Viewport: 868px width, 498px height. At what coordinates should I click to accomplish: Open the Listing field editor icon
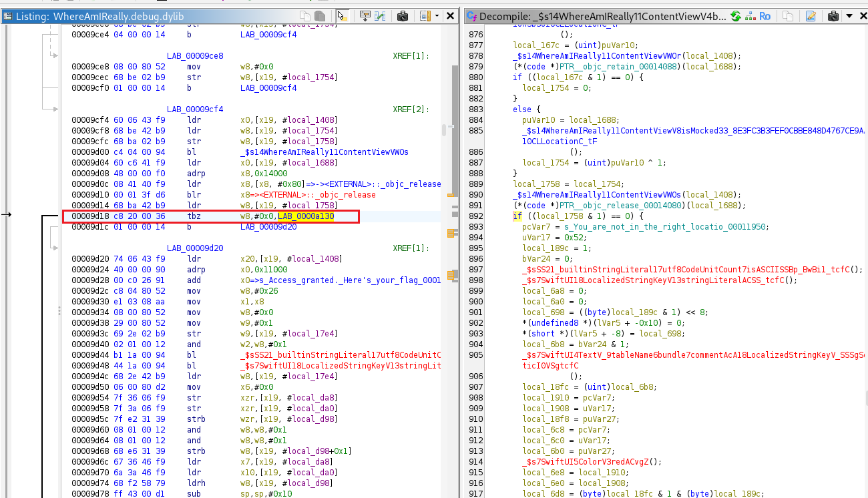(x=365, y=16)
